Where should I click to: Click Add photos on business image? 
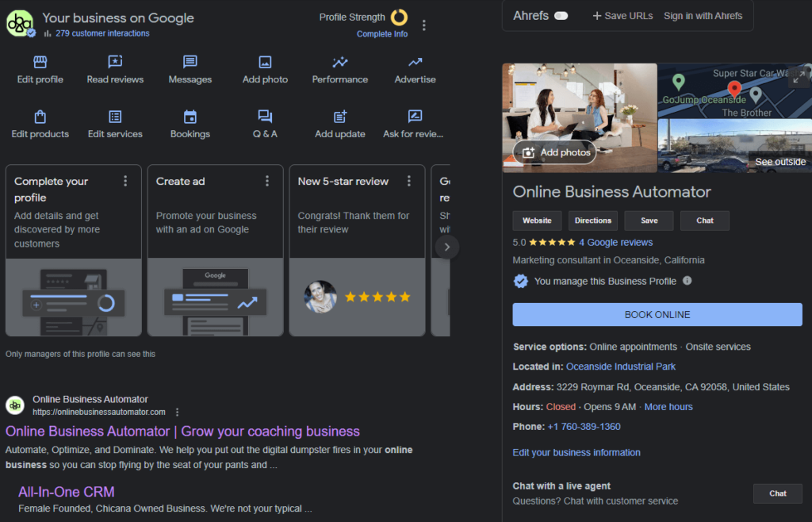coord(554,152)
